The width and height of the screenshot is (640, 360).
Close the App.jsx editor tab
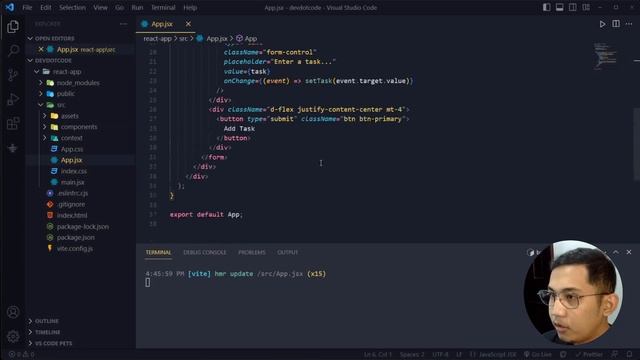click(x=188, y=24)
